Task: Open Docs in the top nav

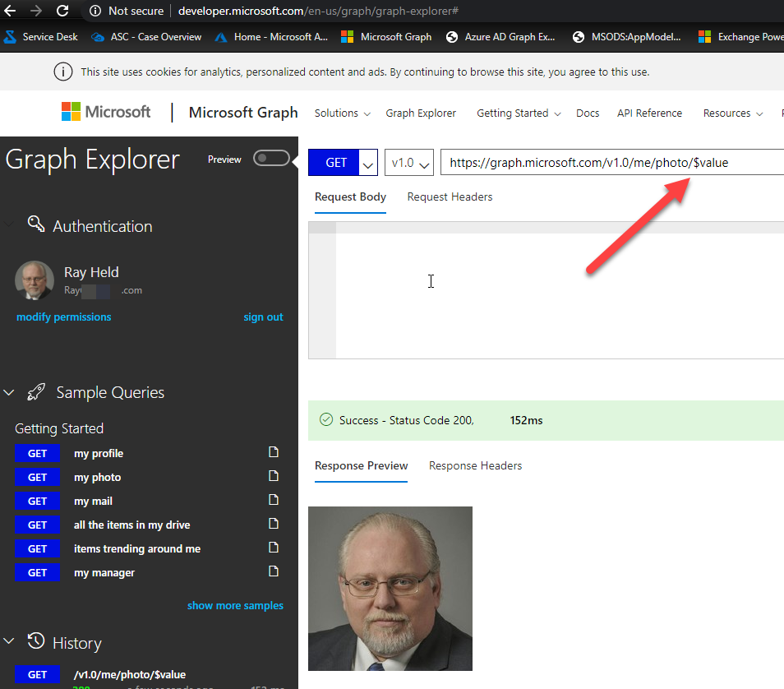Action: coord(588,113)
